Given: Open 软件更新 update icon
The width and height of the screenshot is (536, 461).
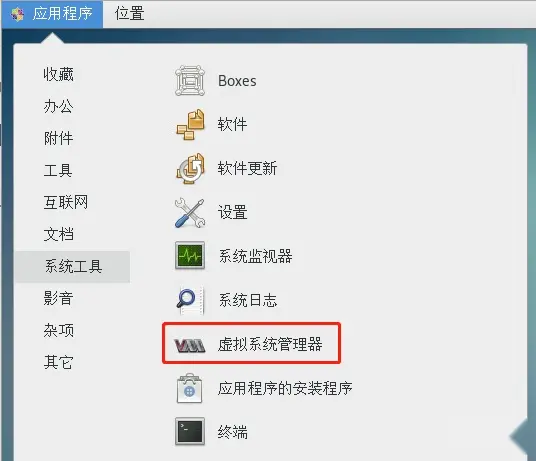Looking at the screenshot, I should point(190,168).
